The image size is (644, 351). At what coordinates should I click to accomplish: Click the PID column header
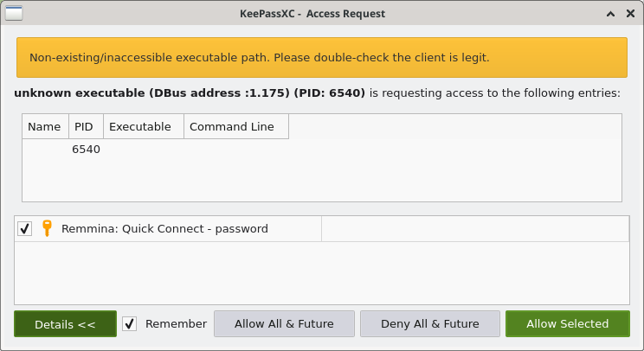point(84,127)
